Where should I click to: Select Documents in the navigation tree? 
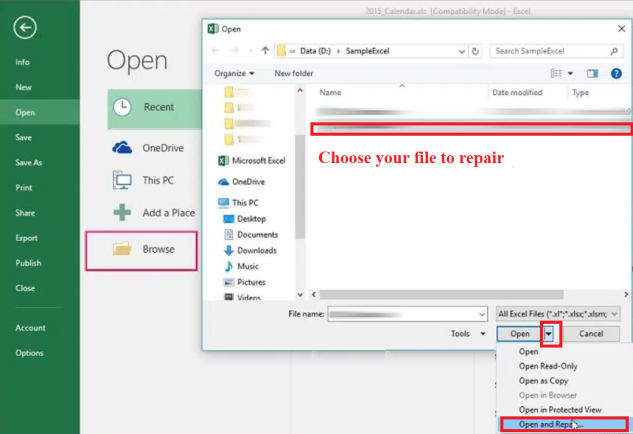[x=251, y=235]
